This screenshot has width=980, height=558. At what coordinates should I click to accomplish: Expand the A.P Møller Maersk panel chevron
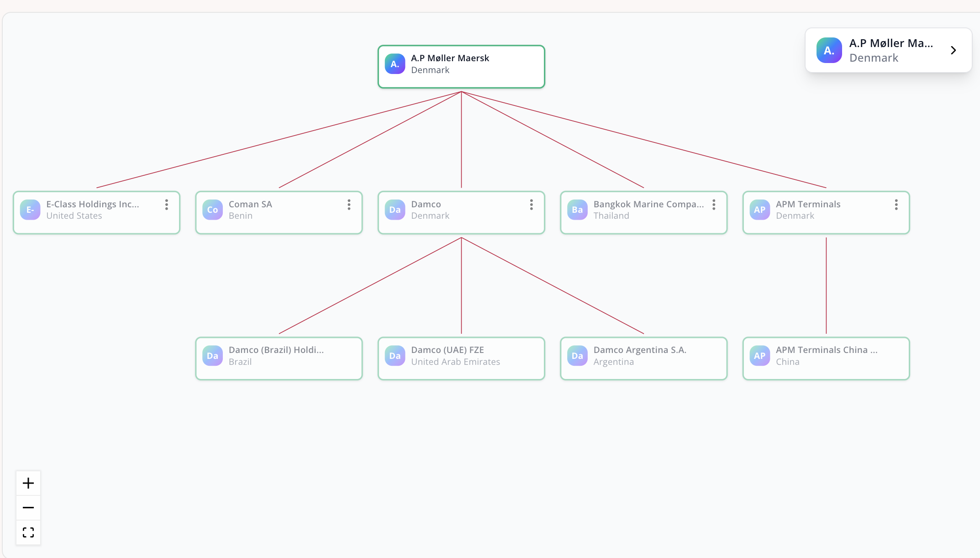pos(954,50)
